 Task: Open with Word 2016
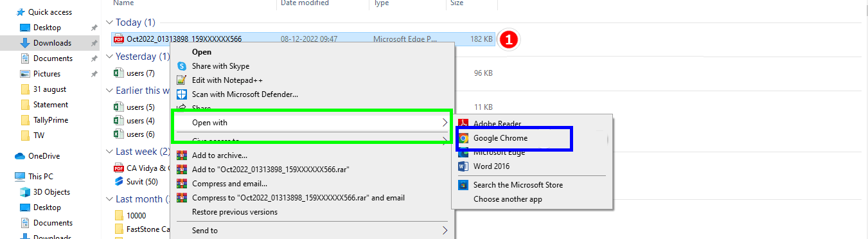[492, 166]
